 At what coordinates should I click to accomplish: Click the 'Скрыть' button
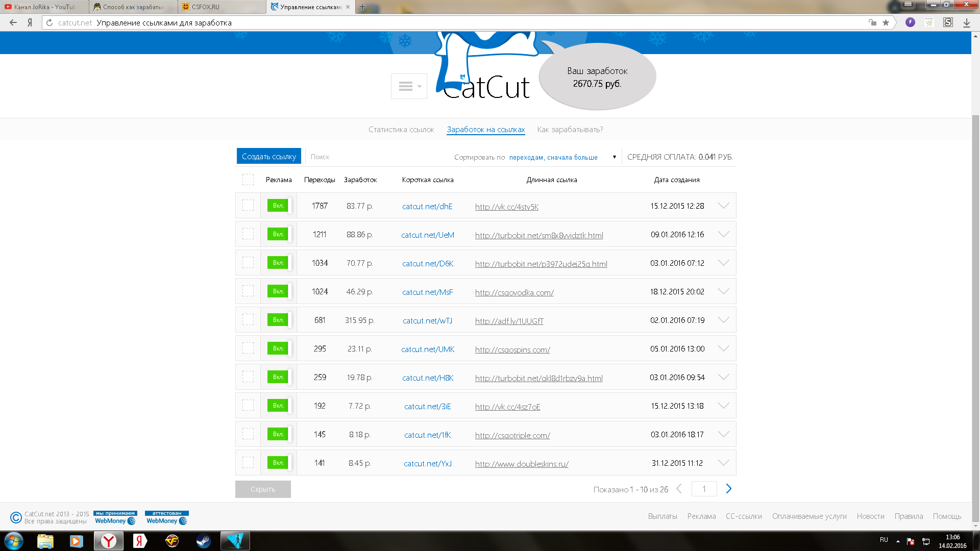263,489
